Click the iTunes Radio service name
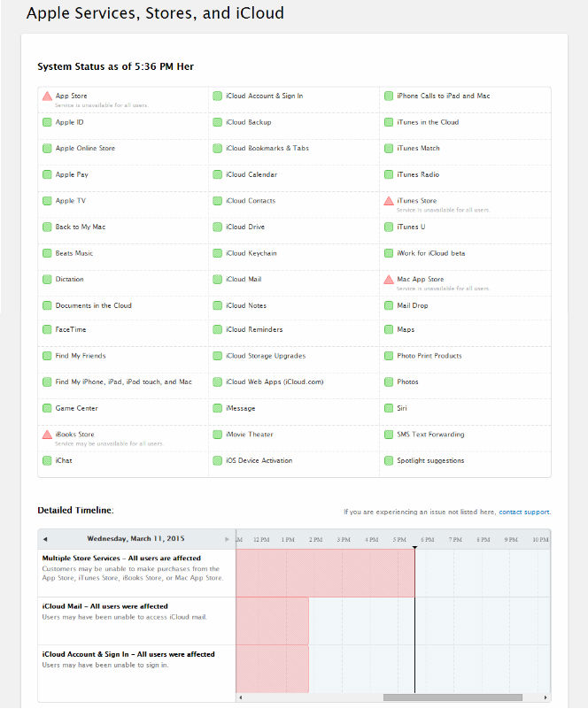 (418, 174)
